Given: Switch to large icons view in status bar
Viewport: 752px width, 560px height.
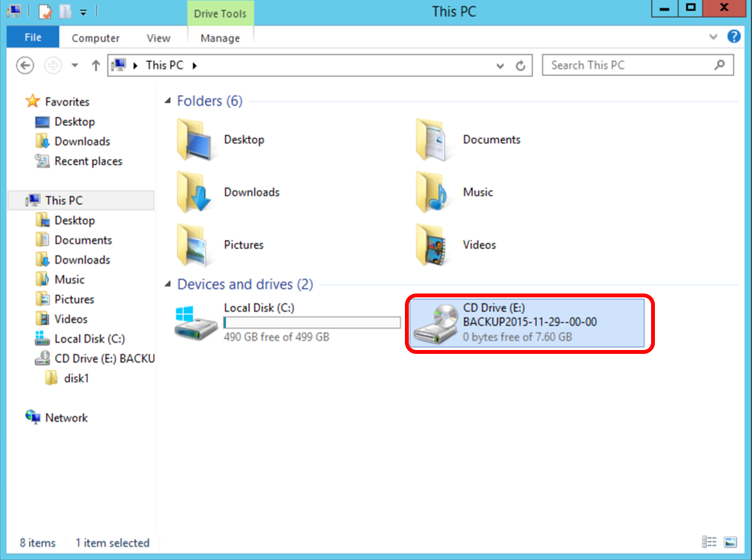Looking at the screenshot, I should 730,542.
